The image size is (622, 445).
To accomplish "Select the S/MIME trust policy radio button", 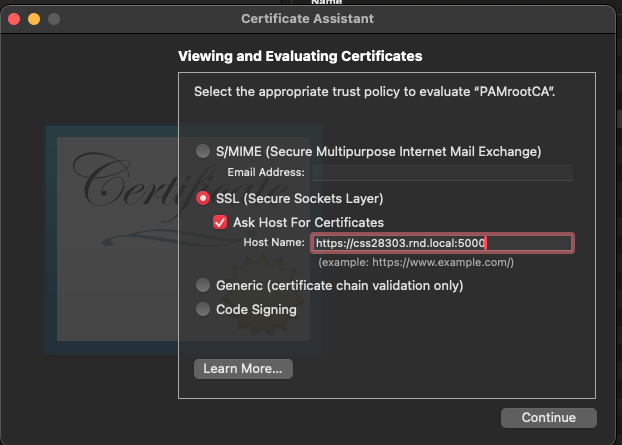I will 203,151.
